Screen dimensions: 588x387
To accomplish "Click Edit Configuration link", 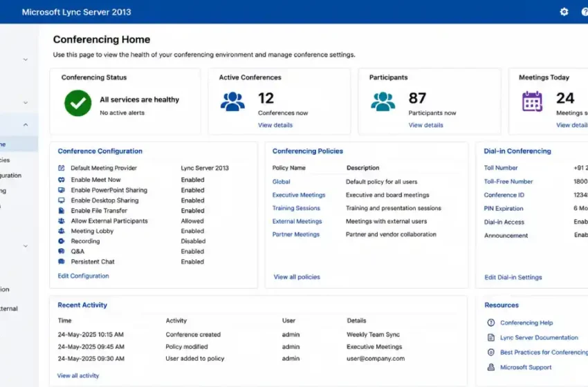I will click(x=83, y=276).
